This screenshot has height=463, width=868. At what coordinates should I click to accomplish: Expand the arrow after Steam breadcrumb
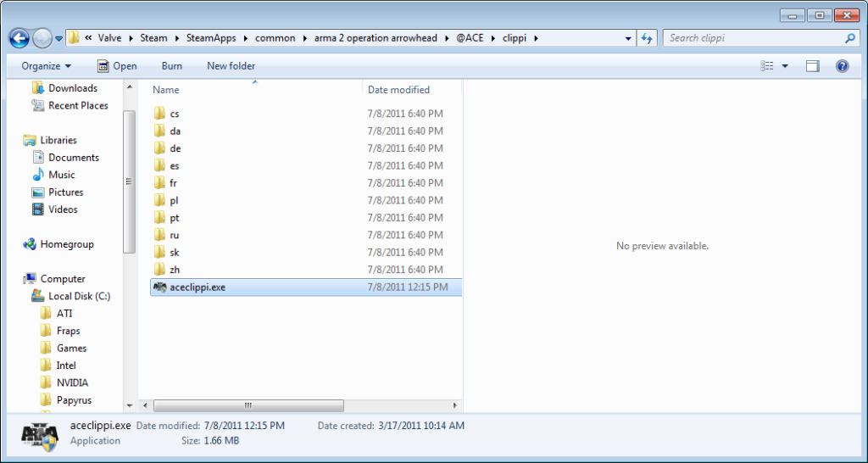tap(176, 38)
